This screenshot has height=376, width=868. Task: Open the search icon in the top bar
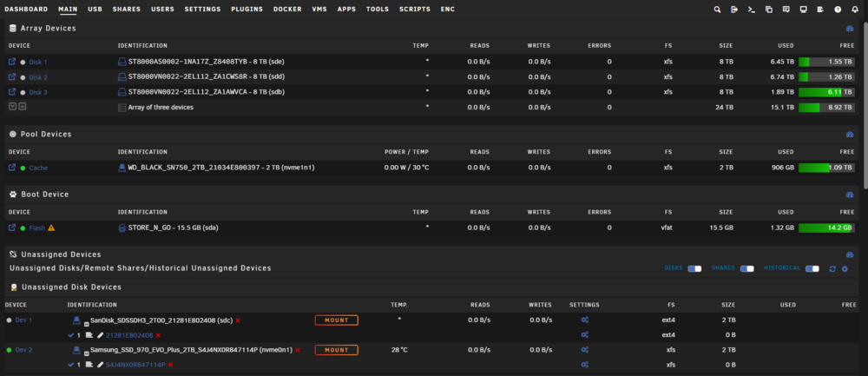click(717, 10)
